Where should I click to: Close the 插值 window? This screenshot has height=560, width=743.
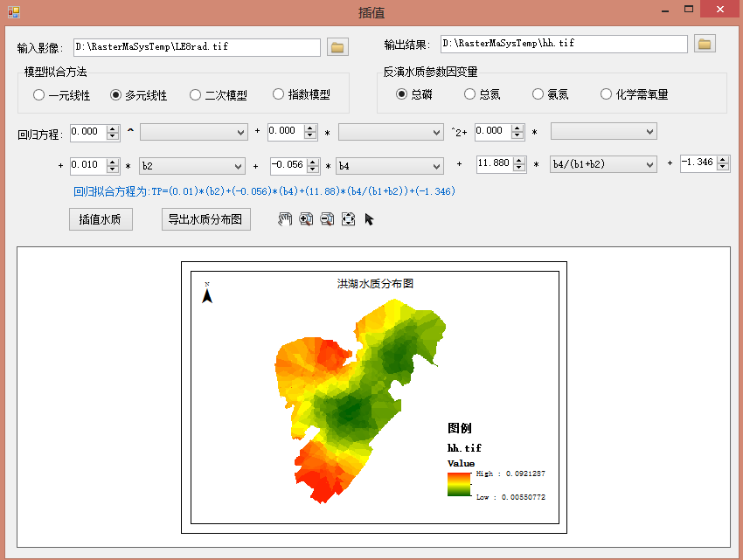(719, 9)
